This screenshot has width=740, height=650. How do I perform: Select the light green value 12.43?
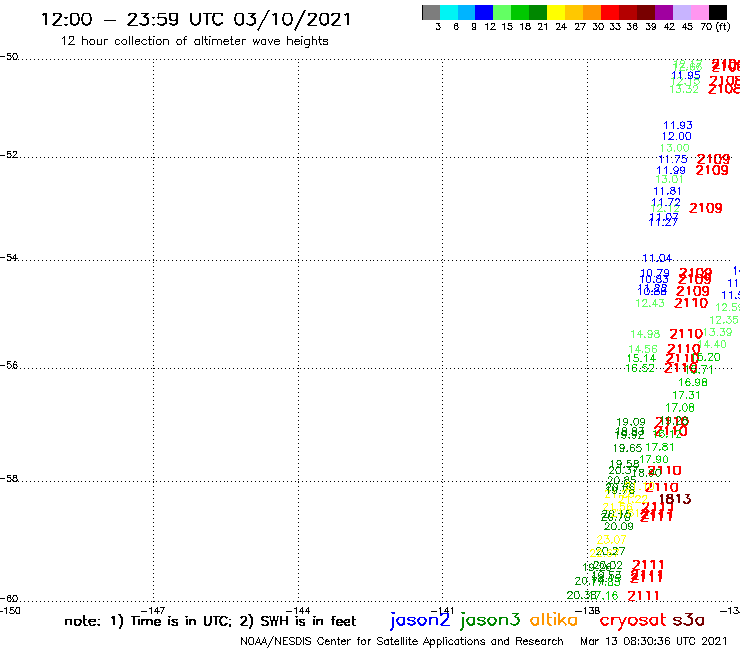coord(650,303)
